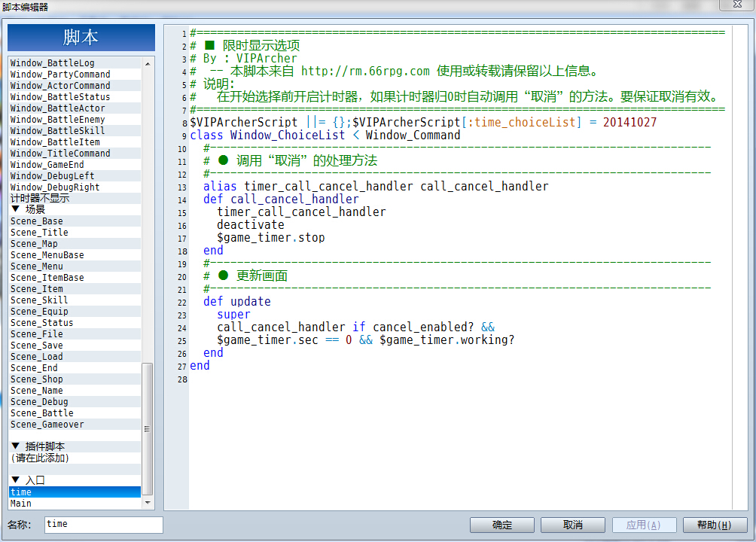This screenshot has height=542, width=756.
Task: Click the script list scrollbar thumb
Action: tap(148, 428)
